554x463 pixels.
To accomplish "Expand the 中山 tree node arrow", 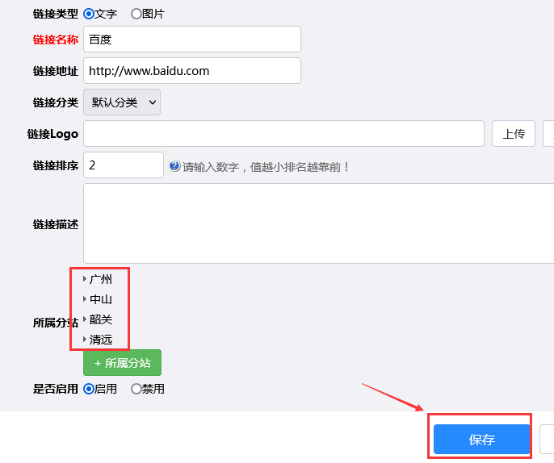I will pyautogui.click(x=84, y=299).
